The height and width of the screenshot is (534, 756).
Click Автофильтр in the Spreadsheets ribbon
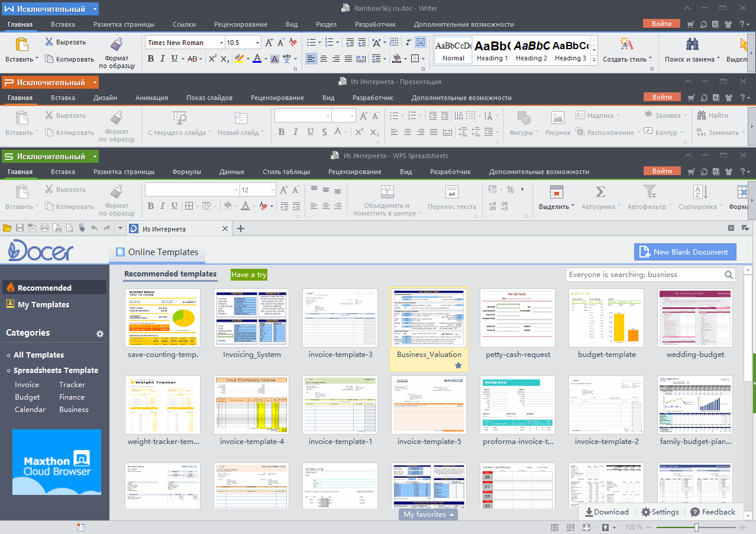(650, 198)
